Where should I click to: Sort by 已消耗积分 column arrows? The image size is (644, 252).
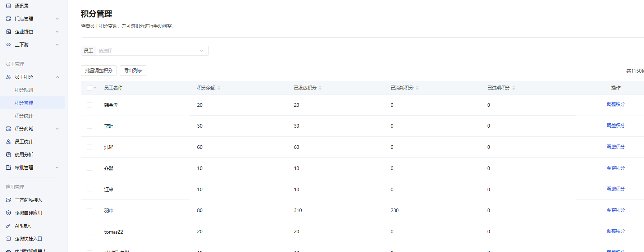[x=417, y=88]
